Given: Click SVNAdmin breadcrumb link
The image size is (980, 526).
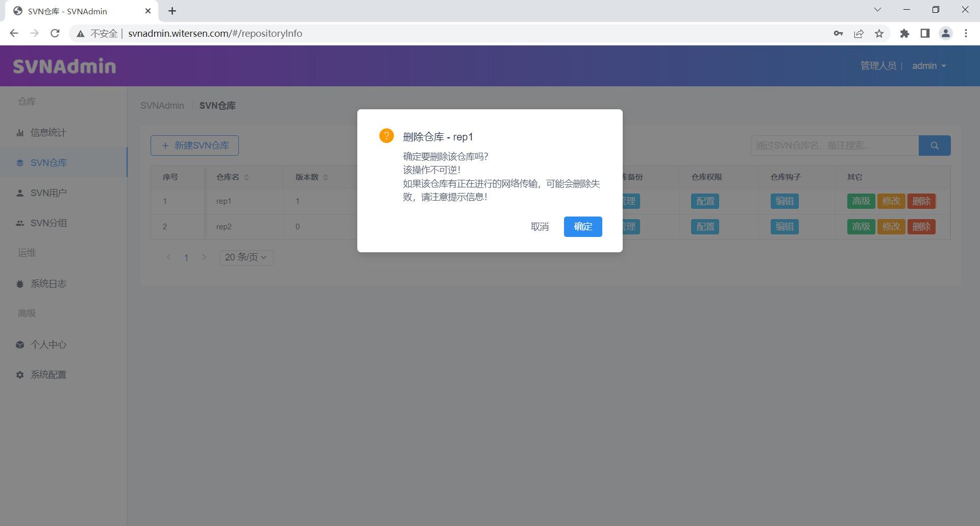Looking at the screenshot, I should pyautogui.click(x=162, y=106).
